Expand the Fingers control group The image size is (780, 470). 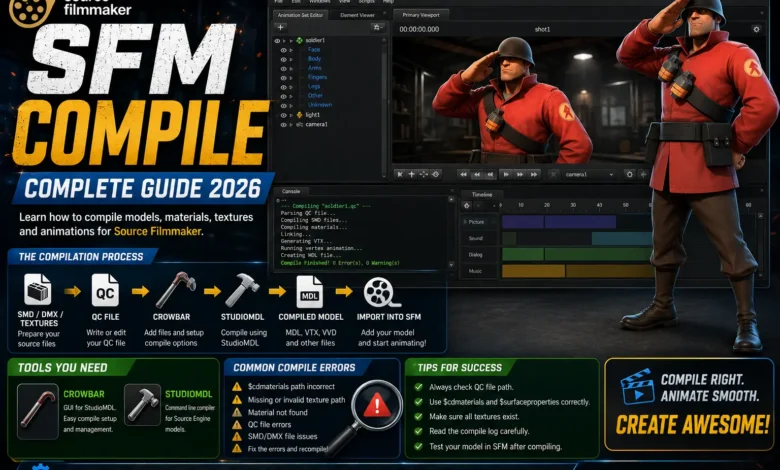tap(291, 78)
